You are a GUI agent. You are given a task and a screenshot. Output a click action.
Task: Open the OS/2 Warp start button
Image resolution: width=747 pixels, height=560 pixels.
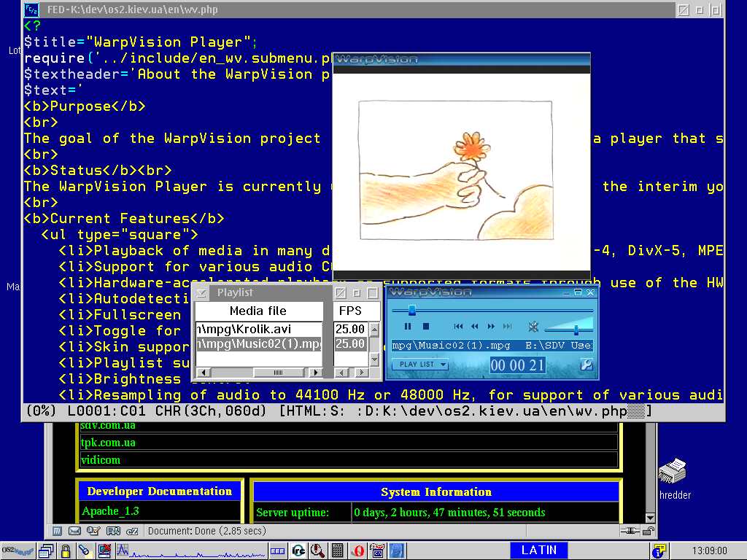[18, 551]
